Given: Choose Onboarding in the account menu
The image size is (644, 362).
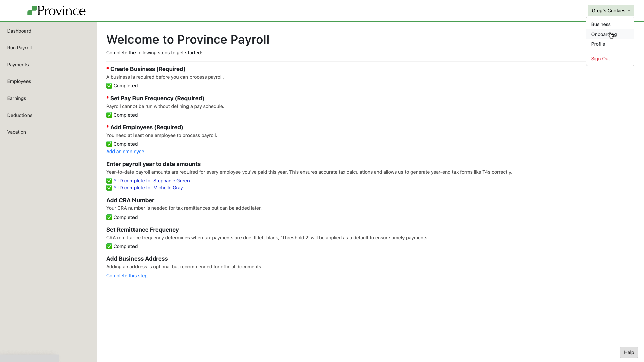Looking at the screenshot, I should [603, 34].
